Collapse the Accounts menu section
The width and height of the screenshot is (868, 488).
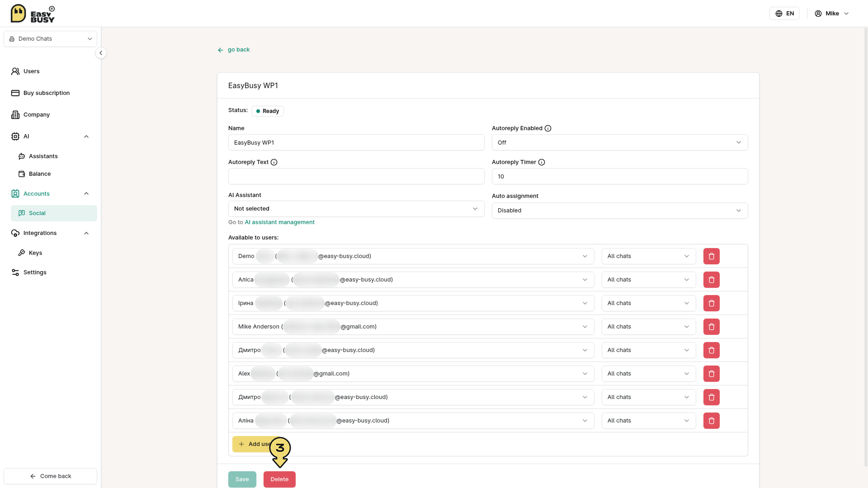coord(86,194)
